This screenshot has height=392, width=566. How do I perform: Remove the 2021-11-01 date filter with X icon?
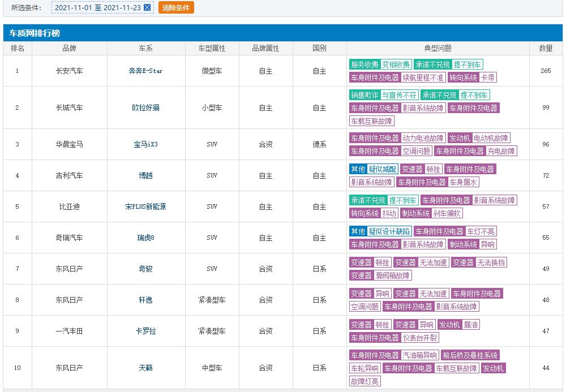(148, 7)
